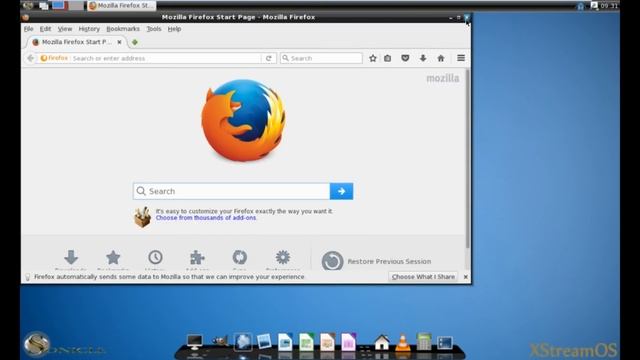
Task: Open the Bookmarks menu
Action: click(x=123, y=29)
